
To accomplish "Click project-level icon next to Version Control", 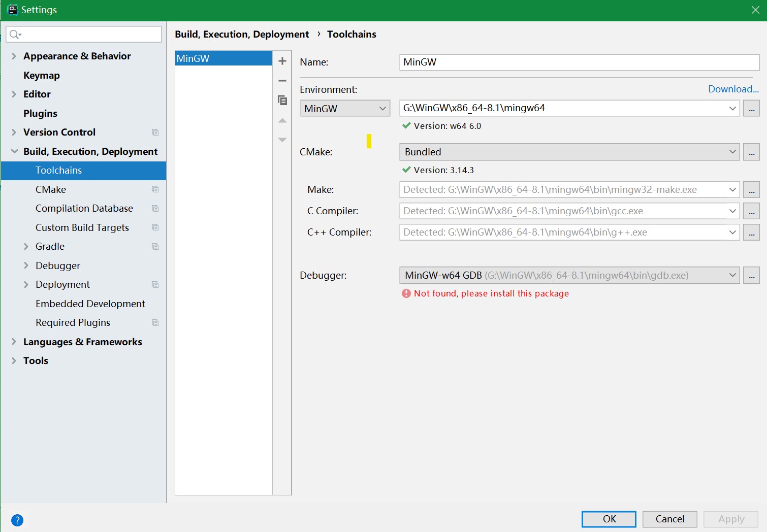I will (x=155, y=132).
